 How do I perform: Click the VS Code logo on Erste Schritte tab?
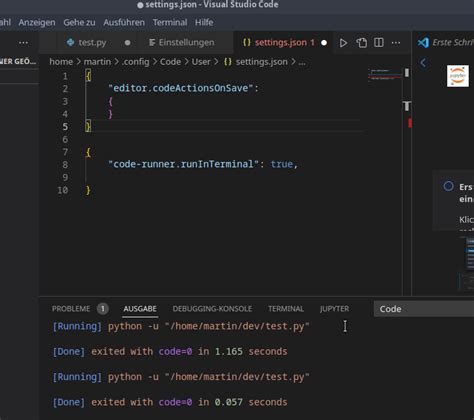[423, 42]
